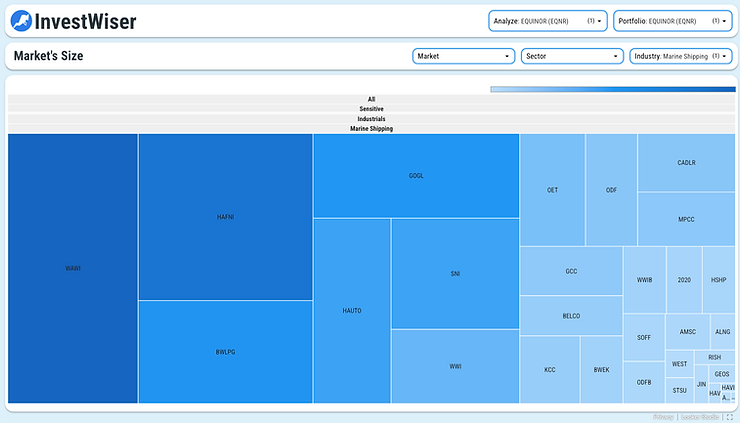Image resolution: width=740 pixels, height=423 pixels.
Task: Enter fullscreen via the icon at bottom right
Action: pos(730,417)
